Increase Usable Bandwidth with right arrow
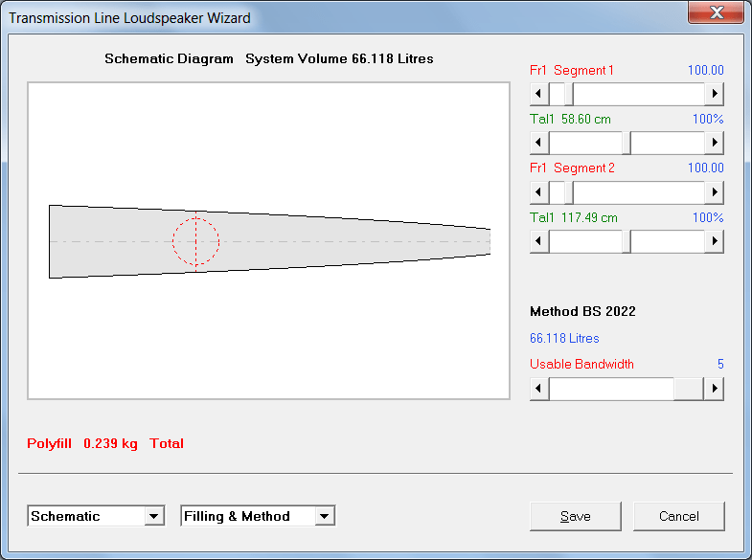 tap(714, 389)
